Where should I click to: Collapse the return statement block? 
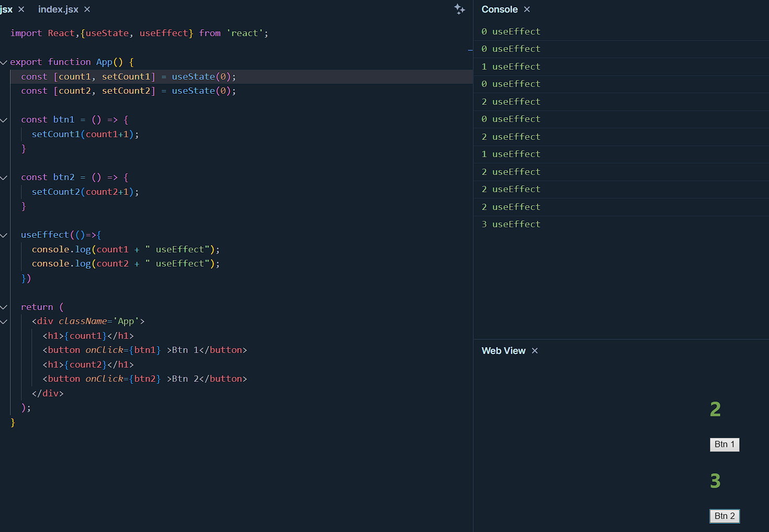pos(4,307)
